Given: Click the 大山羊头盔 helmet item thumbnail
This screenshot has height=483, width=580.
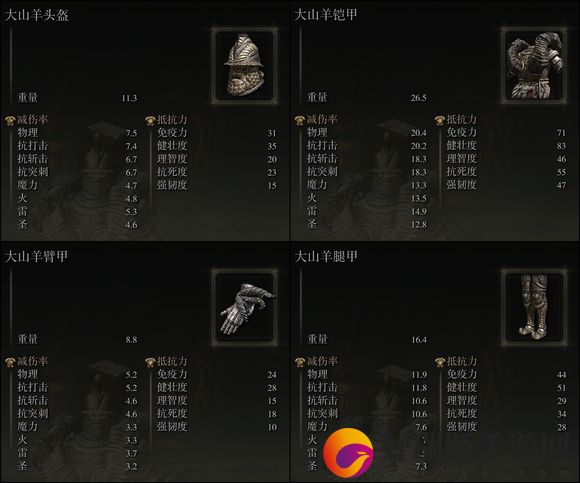Looking at the screenshot, I should [245, 65].
